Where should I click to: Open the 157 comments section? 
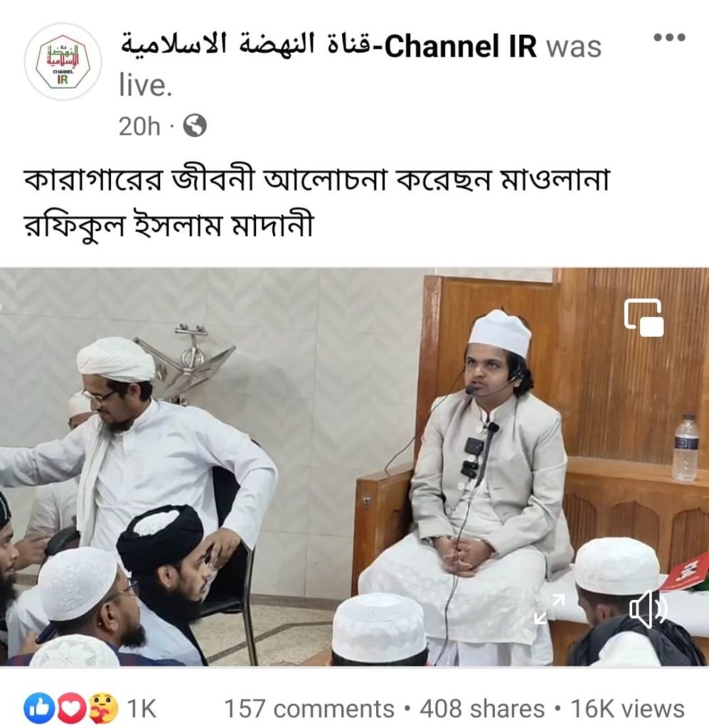pos(309,709)
